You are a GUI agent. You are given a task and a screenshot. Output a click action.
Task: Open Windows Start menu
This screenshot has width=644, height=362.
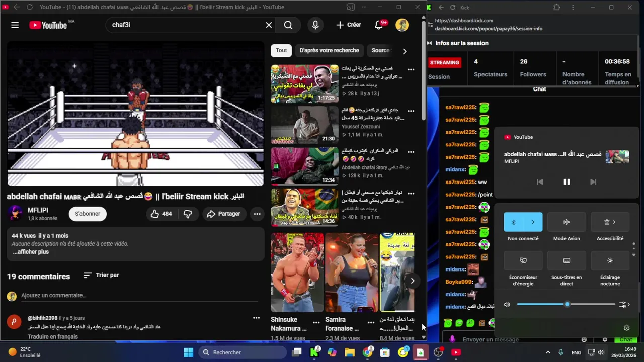click(x=188, y=352)
